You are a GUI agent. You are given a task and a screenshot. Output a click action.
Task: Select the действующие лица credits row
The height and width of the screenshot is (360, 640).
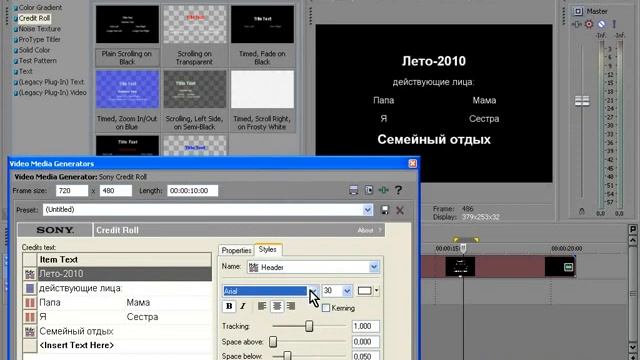pyautogui.click(x=124, y=288)
